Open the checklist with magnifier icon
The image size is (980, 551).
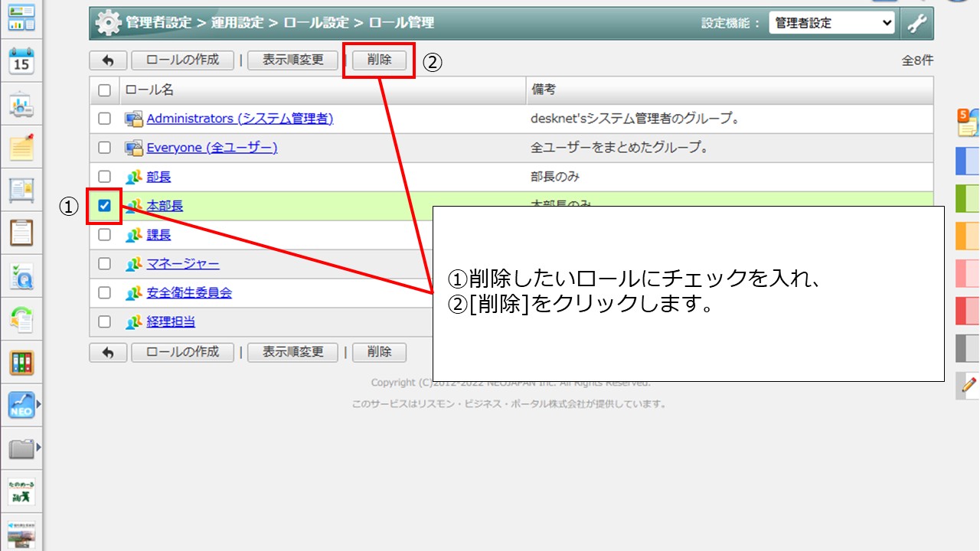point(21,276)
